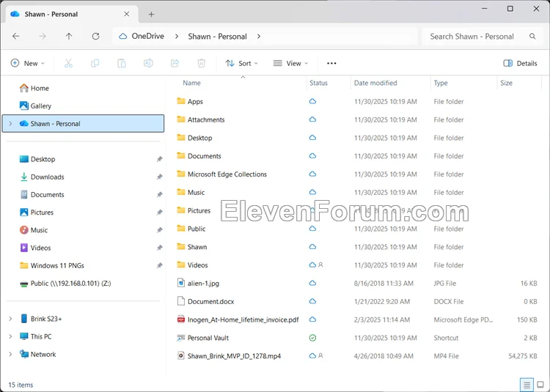The image size is (550, 392).
Task: Open Gallery in the navigation pane
Action: [35, 106]
